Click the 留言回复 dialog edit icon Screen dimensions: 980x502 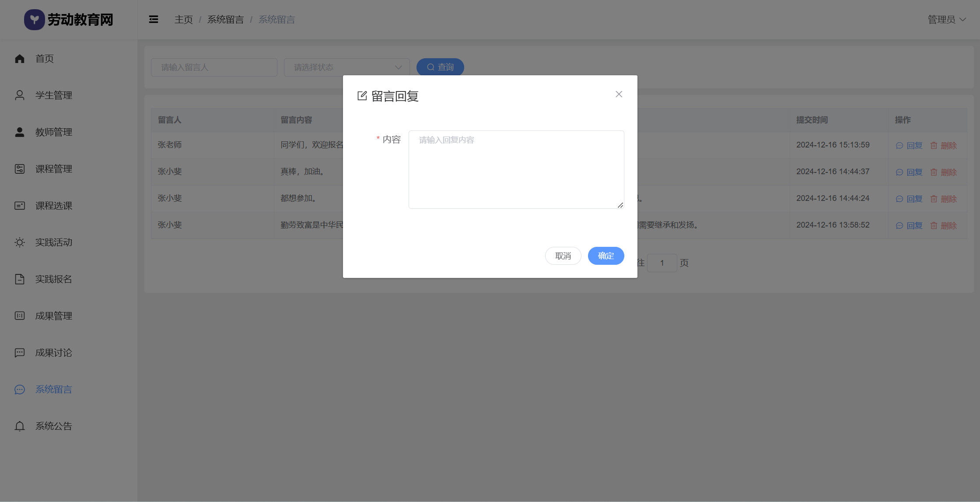[362, 96]
